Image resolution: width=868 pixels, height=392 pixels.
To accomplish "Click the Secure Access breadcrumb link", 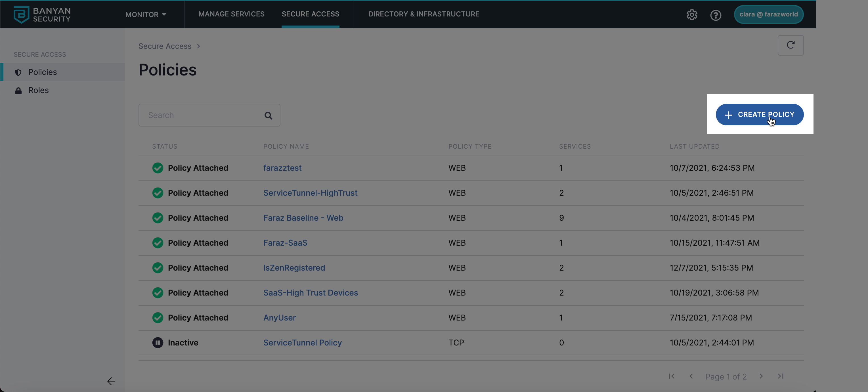I will (x=165, y=46).
